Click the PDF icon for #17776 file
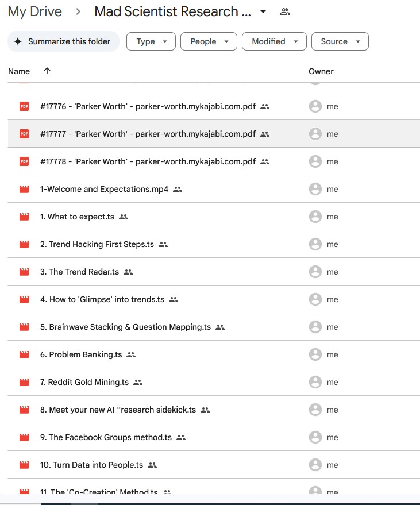This screenshot has width=420, height=505. [24, 106]
